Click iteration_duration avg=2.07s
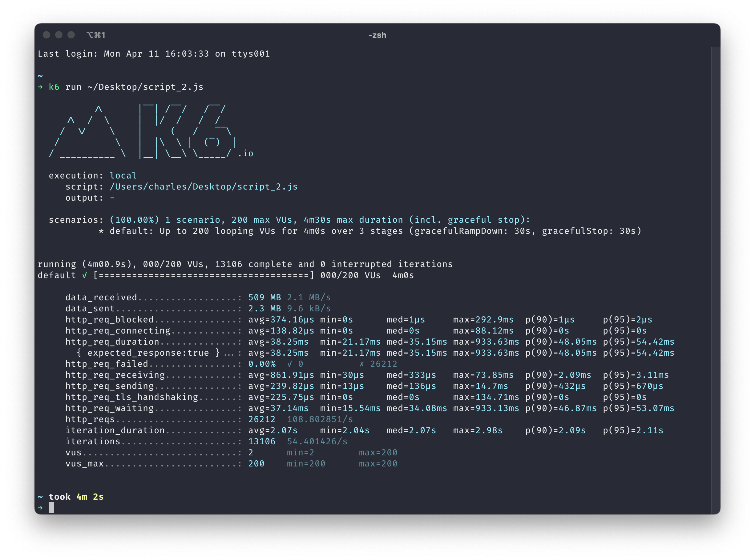The height and width of the screenshot is (560, 755). pos(273,430)
